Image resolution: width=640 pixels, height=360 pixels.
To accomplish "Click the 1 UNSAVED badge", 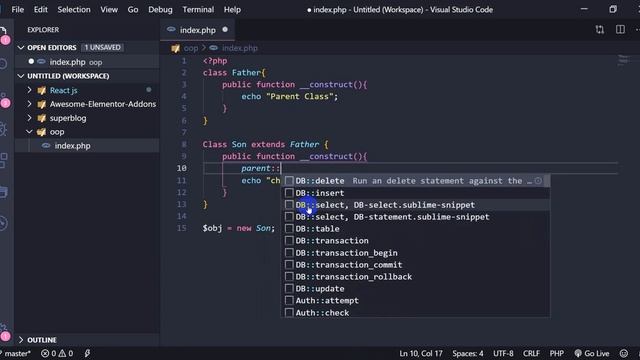I will [102, 47].
